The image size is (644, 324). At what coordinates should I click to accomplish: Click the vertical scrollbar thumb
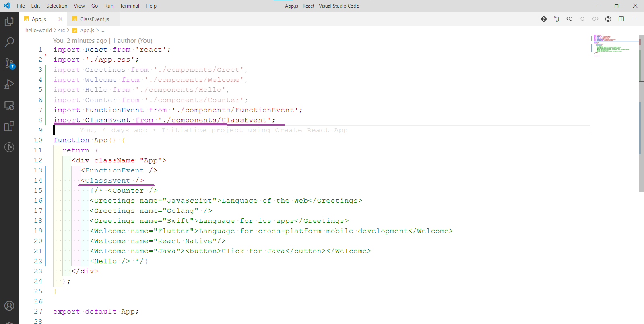pyautogui.click(x=641, y=113)
